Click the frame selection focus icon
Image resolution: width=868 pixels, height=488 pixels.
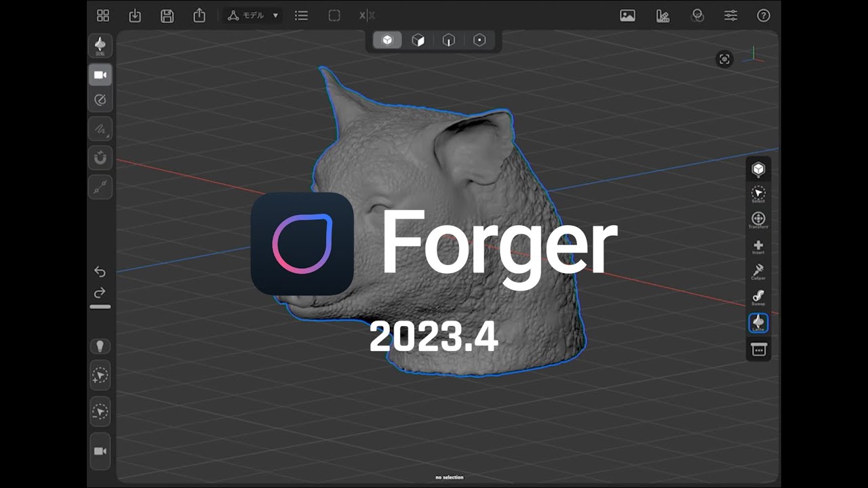(x=725, y=60)
